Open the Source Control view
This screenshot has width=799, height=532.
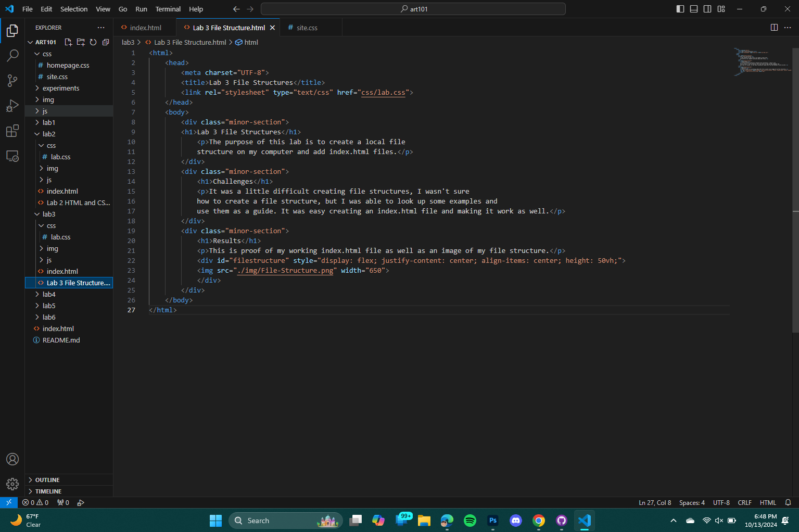click(x=12, y=80)
